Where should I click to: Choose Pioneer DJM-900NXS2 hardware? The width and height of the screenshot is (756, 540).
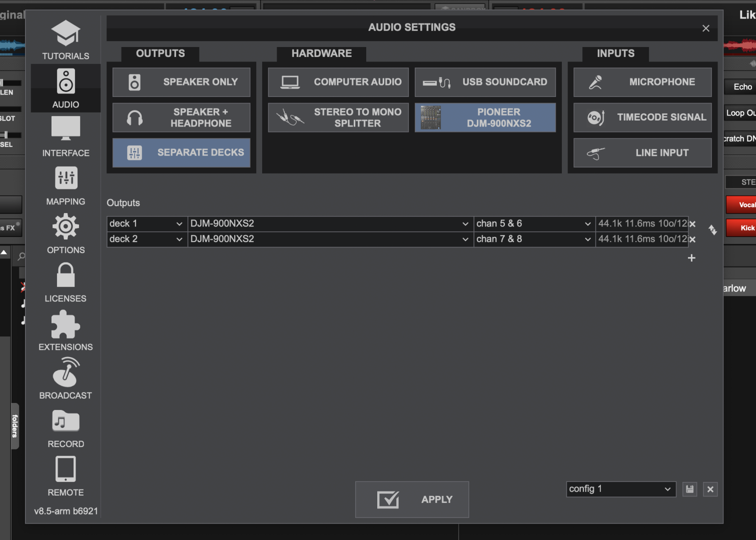[x=485, y=117]
